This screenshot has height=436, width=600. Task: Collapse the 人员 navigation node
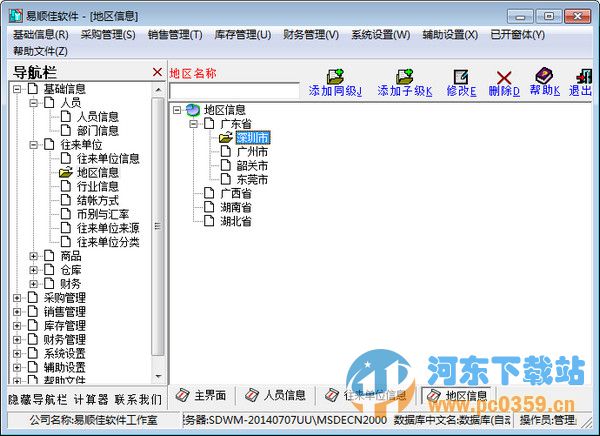pos(34,103)
